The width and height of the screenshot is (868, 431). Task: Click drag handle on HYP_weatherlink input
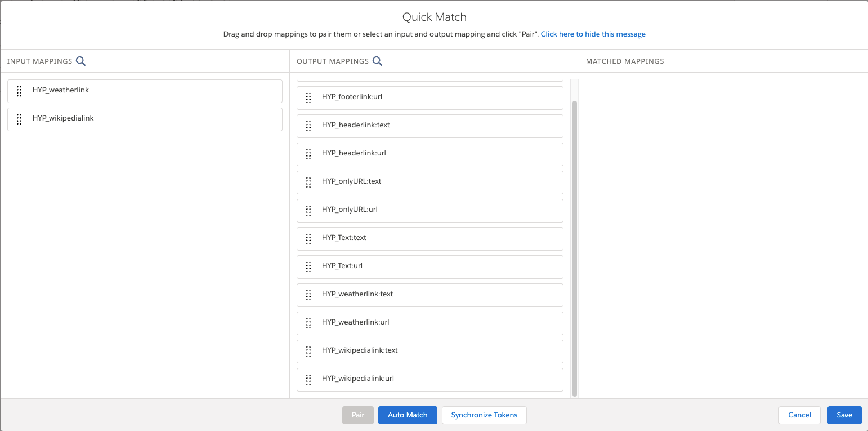19,91
